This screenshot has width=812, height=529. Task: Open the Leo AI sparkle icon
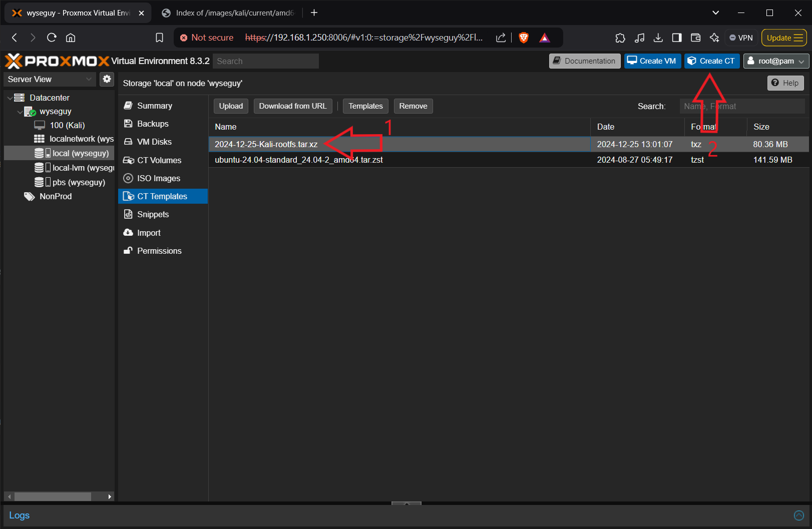[714, 38]
